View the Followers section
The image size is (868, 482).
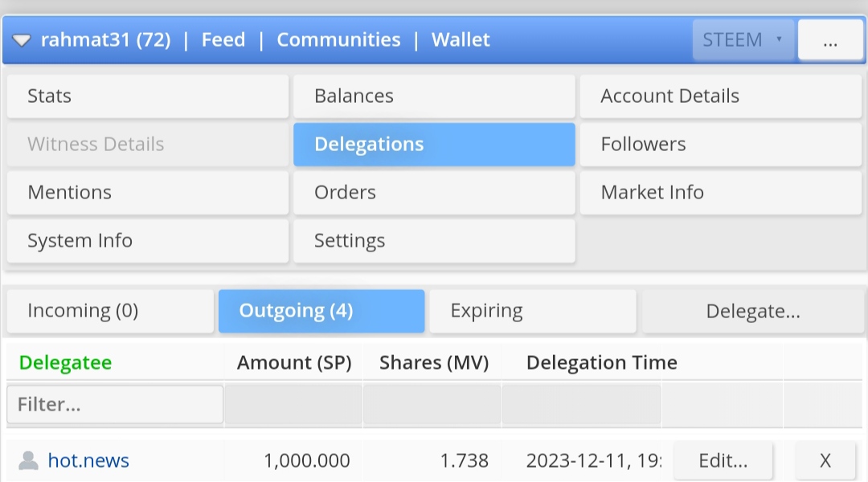[720, 145]
